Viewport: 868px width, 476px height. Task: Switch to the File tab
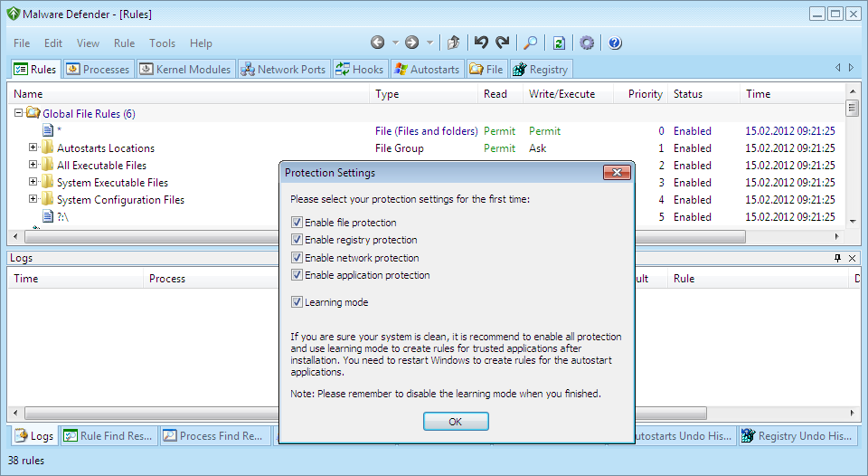486,70
